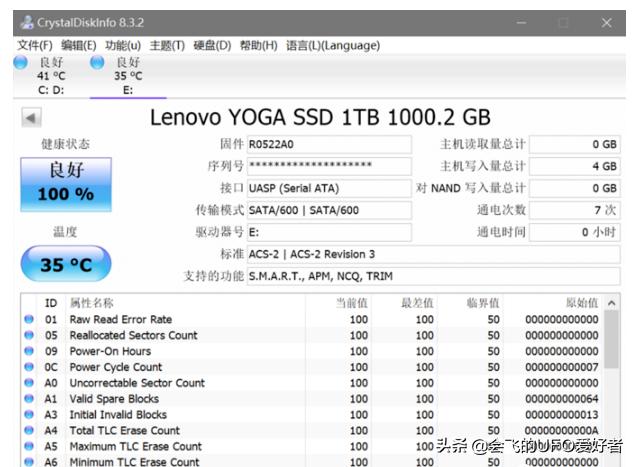Click status dot for Maximum TLC Erase Count
The height and width of the screenshot is (467, 636).
[x=29, y=445]
